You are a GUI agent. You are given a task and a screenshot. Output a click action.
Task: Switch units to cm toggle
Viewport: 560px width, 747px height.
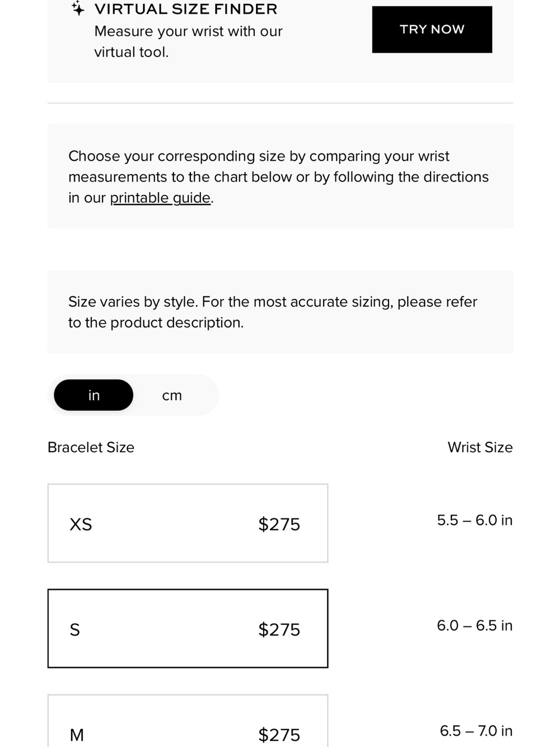pyautogui.click(x=172, y=395)
